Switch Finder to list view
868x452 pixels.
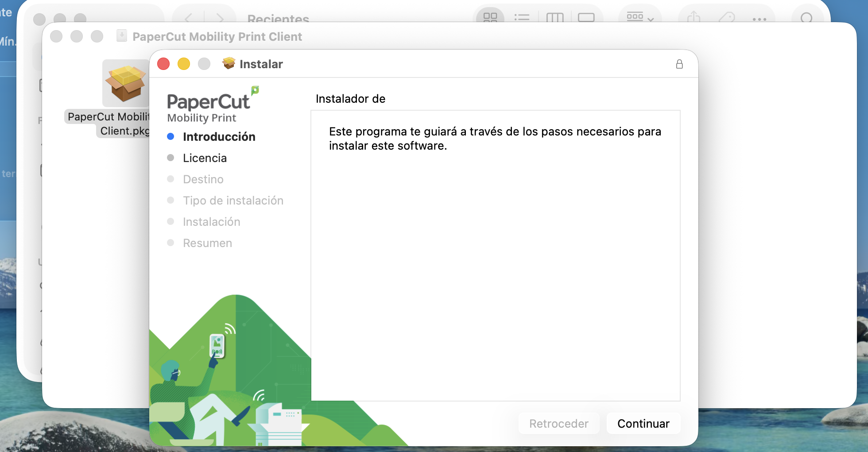tap(522, 18)
